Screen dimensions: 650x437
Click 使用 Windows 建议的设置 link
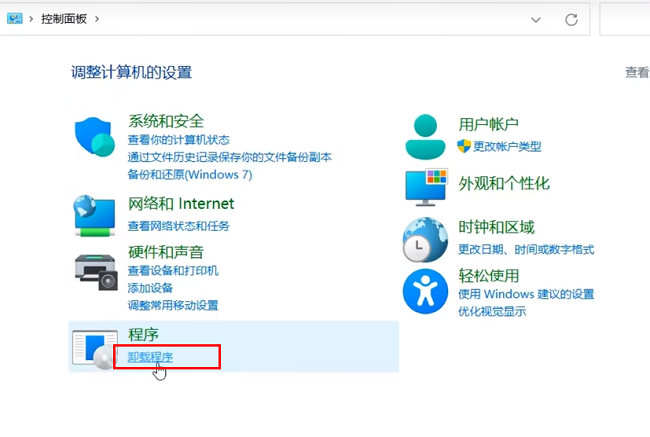tap(526, 294)
